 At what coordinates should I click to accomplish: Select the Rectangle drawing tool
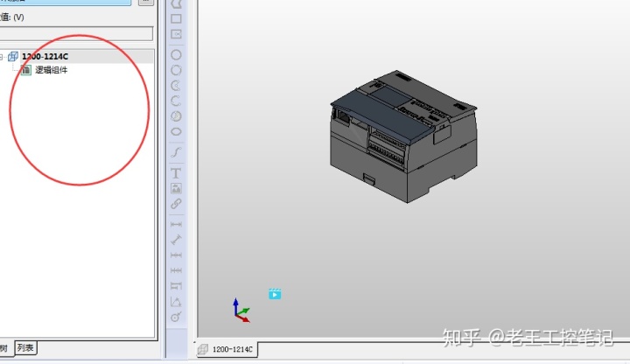177,19
